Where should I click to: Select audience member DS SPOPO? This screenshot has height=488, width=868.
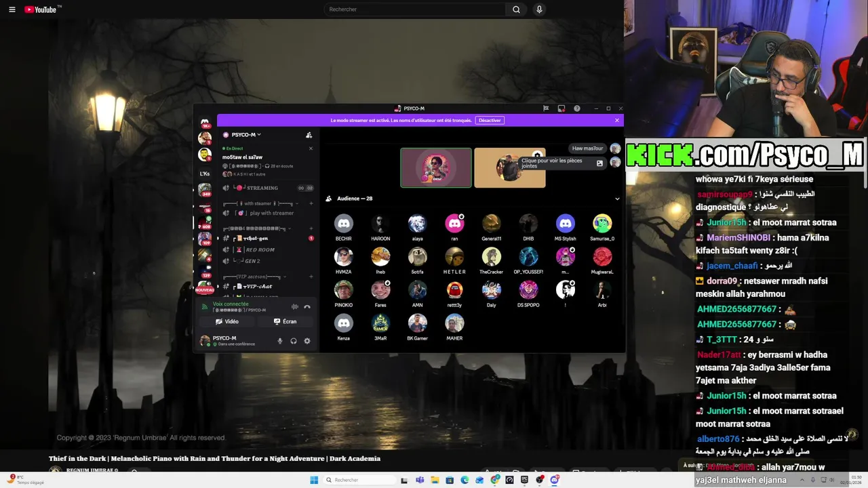coord(528,294)
